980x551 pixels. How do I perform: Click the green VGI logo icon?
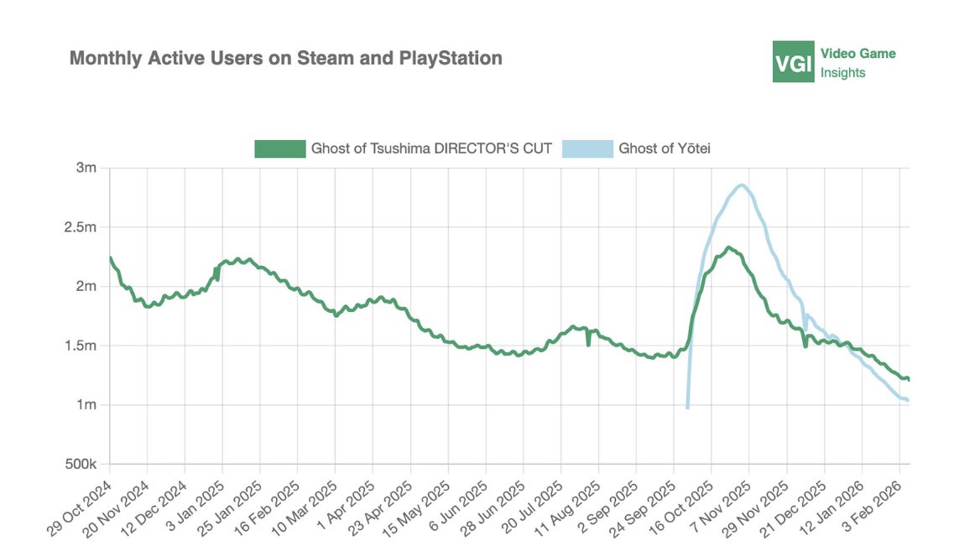click(793, 62)
